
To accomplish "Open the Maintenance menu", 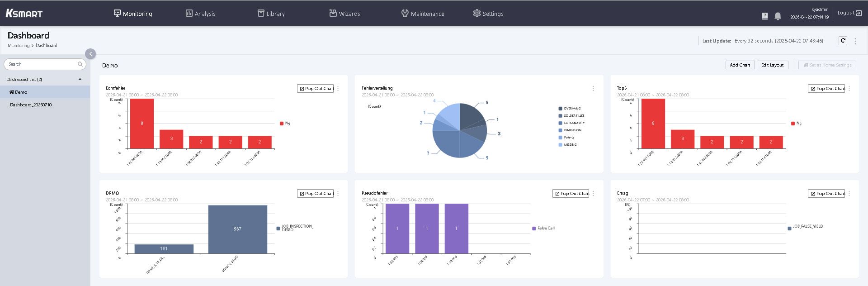I will 423,14.
